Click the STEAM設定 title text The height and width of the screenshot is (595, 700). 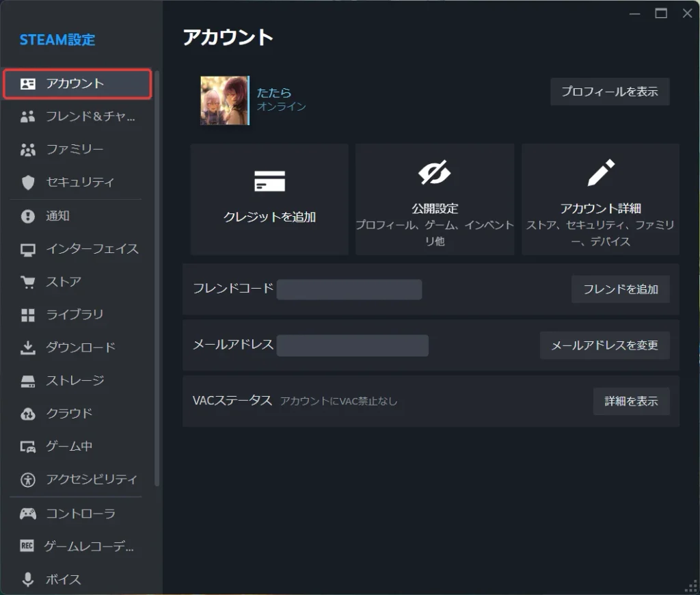tap(57, 40)
